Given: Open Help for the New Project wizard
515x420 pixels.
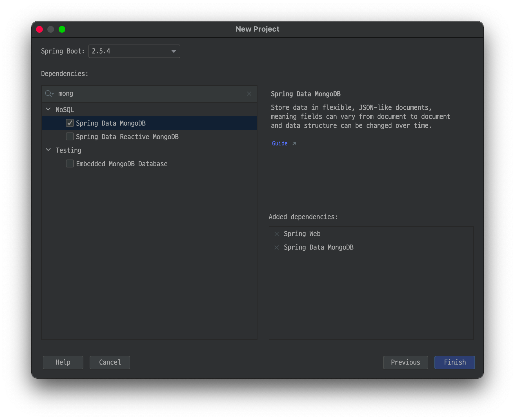Looking at the screenshot, I should pyautogui.click(x=63, y=362).
